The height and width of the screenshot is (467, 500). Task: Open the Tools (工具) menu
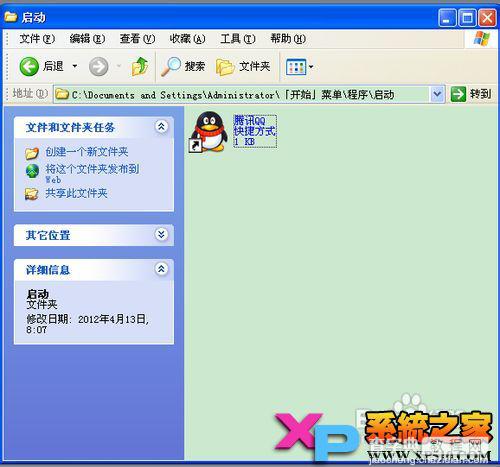coord(238,39)
